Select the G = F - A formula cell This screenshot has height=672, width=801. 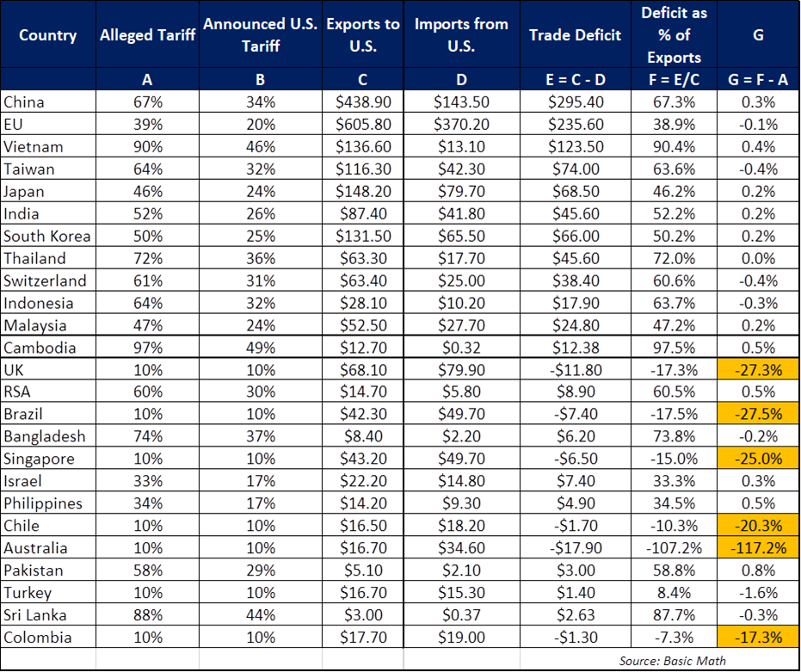point(758,80)
